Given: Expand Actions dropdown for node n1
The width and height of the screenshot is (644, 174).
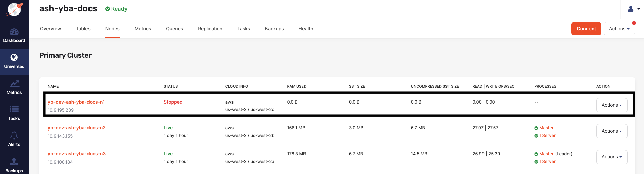Looking at the screenshot, I should (611, 105).
